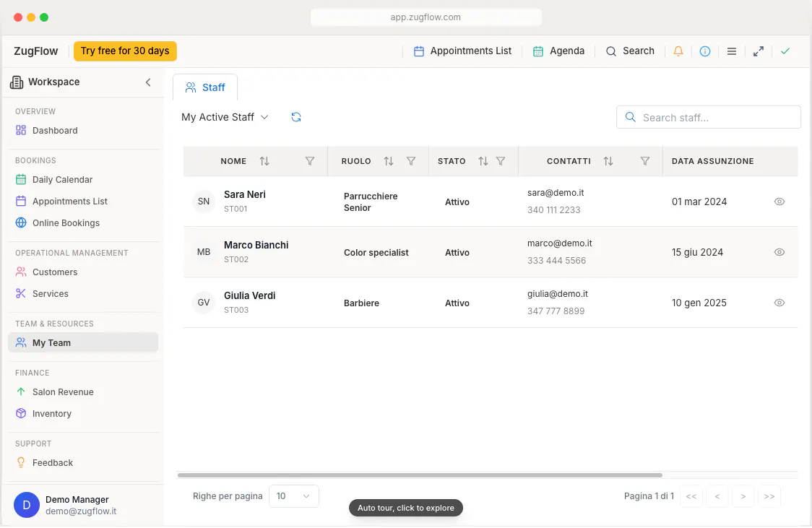Image resolution: width=812 pixels, height=528 pixels.
Task: Click email sara@demo.it
Action: coord(555,193)
